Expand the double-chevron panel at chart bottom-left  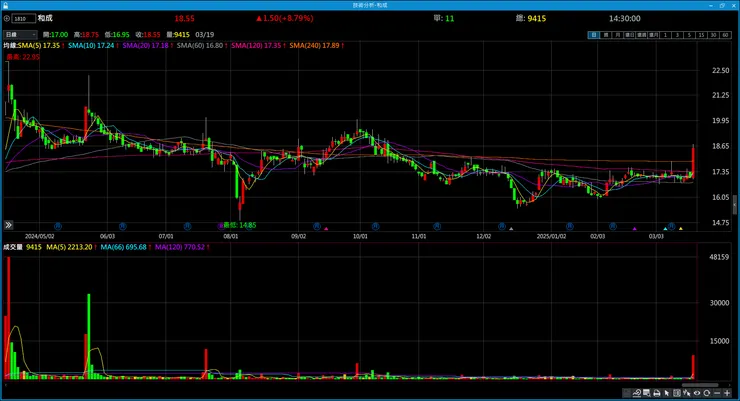[8, 225]
